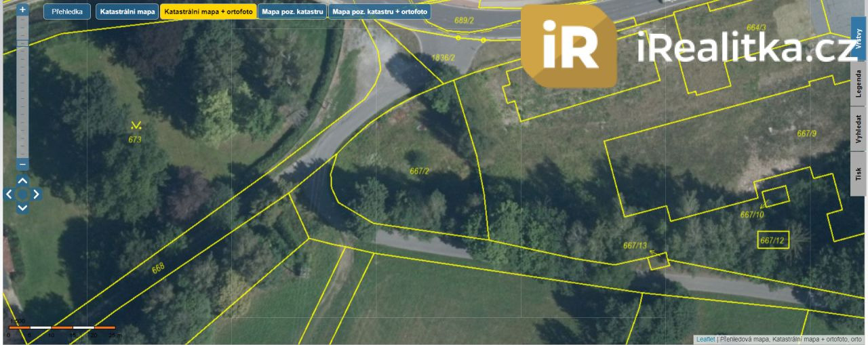
Task: Click the zoom in plus button
Action: (22, 10)
